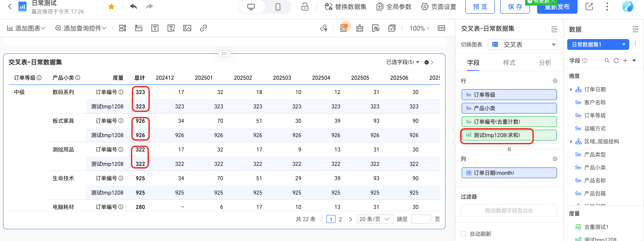Switch to the 分析 tab
The height and width of the screenshot is (241, 644).
(545, 63)
